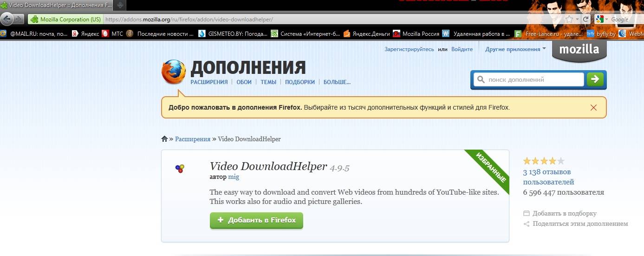Open a new tab with plus button

click(x=120, y=5)
